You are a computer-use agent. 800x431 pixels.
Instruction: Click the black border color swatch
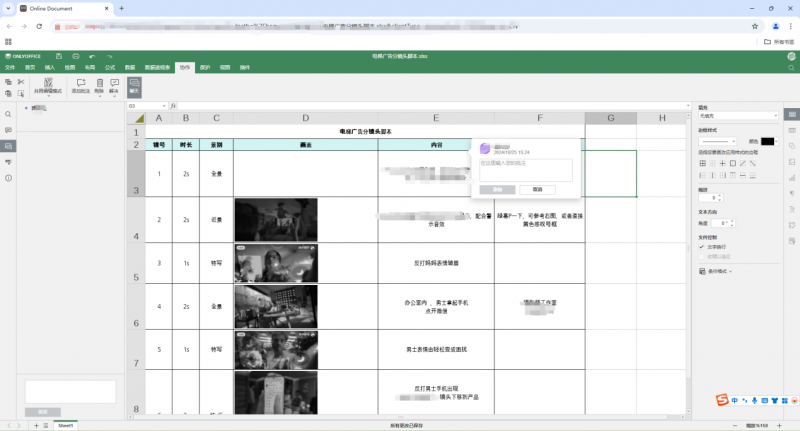click(x=768, y=141)
